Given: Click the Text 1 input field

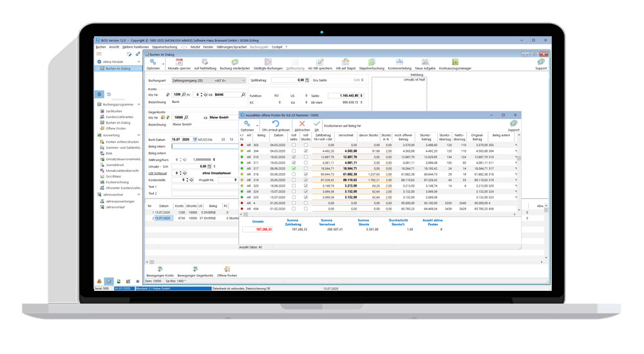Looking at the screenshot, I should point(205,187).
